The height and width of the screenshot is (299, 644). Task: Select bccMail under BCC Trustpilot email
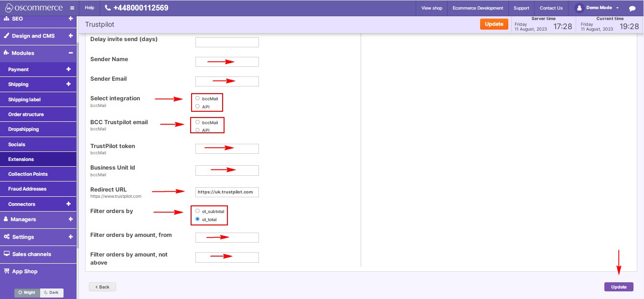pos(197,122)
